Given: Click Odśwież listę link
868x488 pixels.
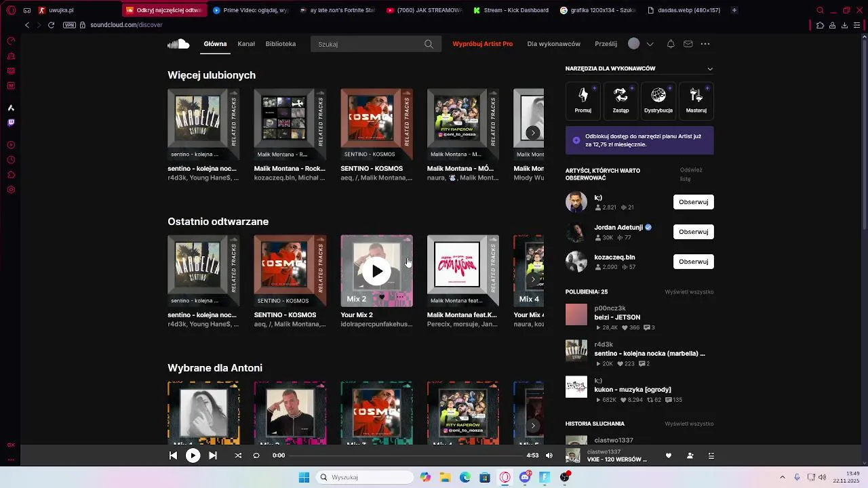Looking at the screenshot, I should (691, 174).
